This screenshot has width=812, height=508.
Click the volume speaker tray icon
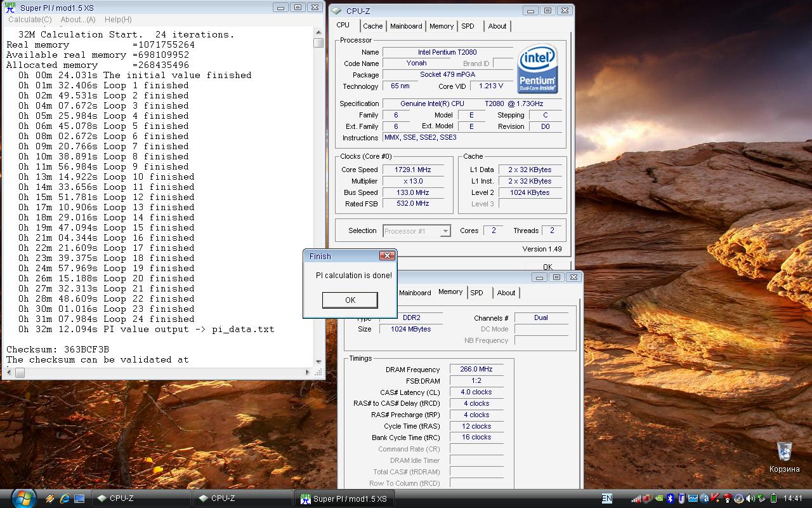point(750,498)
